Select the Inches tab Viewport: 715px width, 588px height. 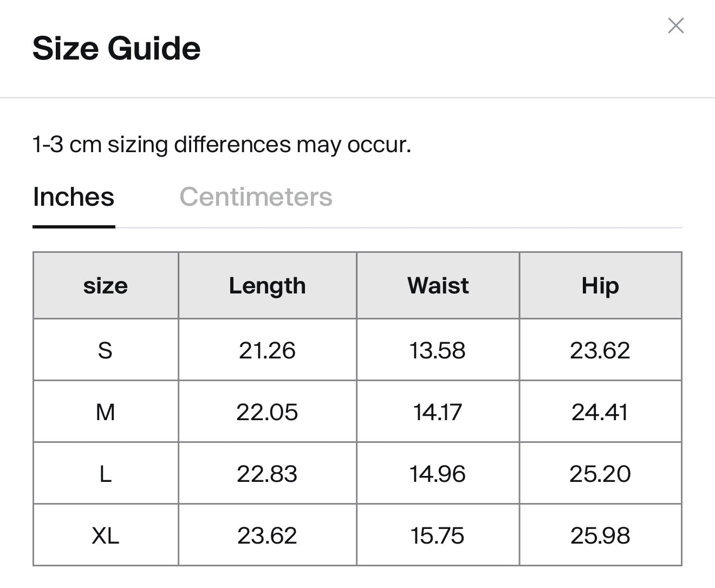click(x=74, y=197)
